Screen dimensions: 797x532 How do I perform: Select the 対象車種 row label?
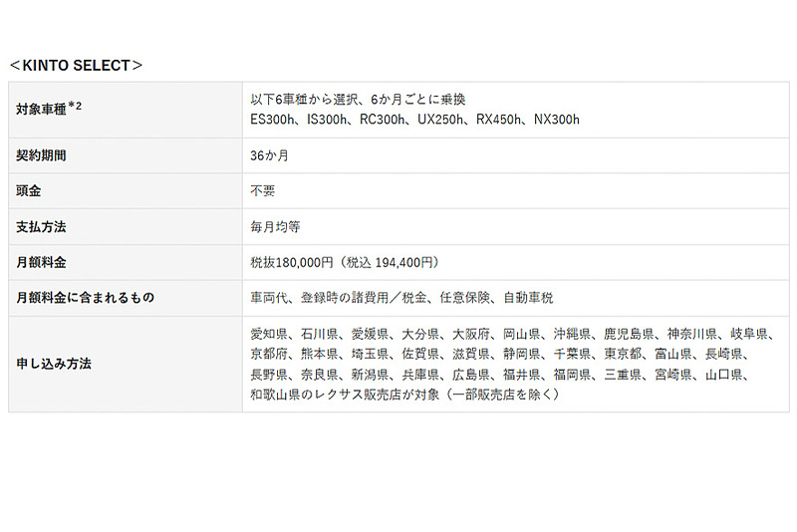(x=49, y=109)
